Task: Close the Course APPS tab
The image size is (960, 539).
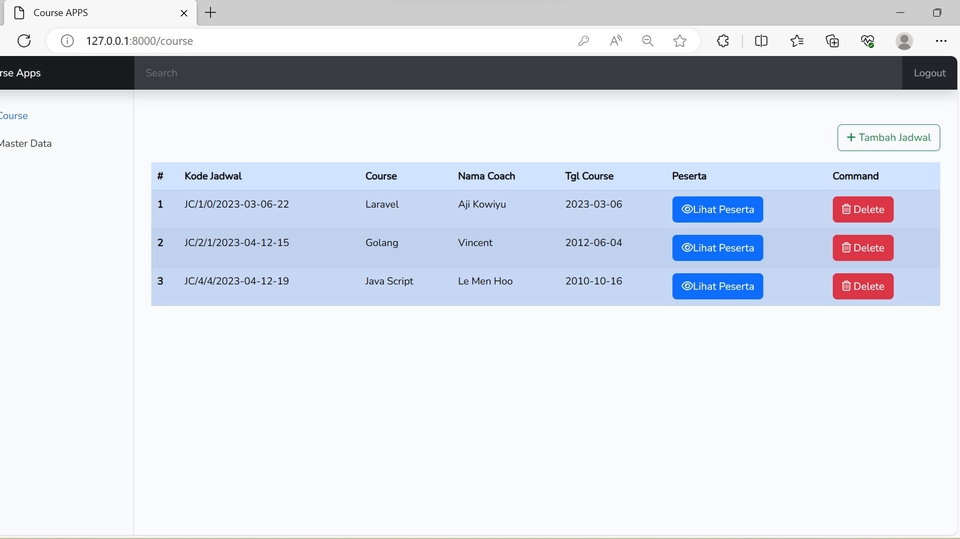Action: tap(184, 13)
